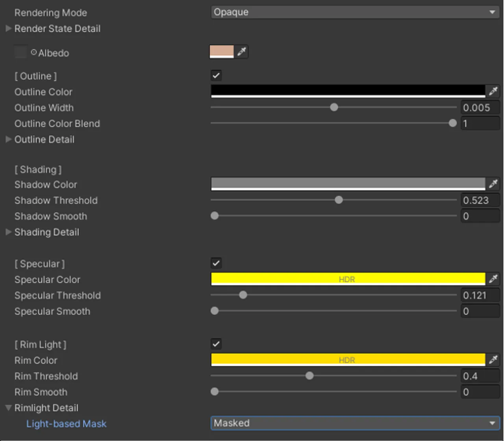Open the Specular Color HDR swatch
This screenshot has height=441, width=504.
[348, 279]
